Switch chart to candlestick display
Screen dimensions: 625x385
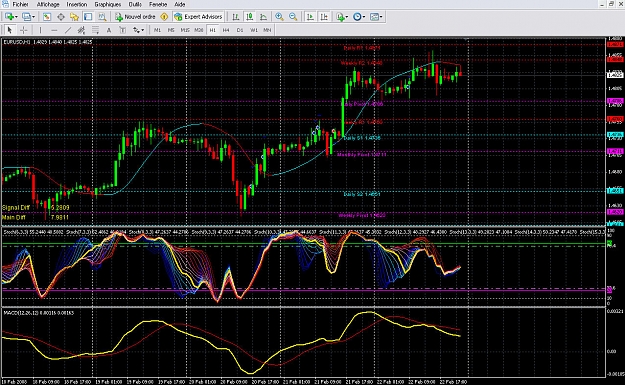250,17
